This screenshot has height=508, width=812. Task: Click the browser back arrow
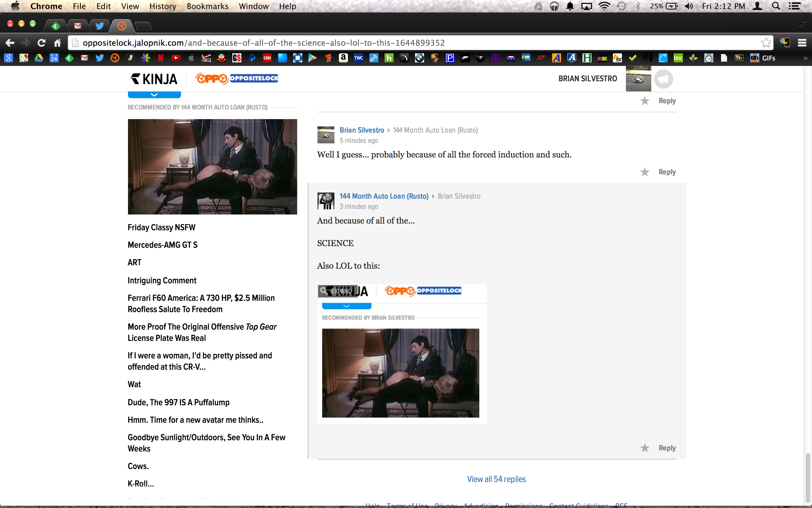[x=10, y=43]
